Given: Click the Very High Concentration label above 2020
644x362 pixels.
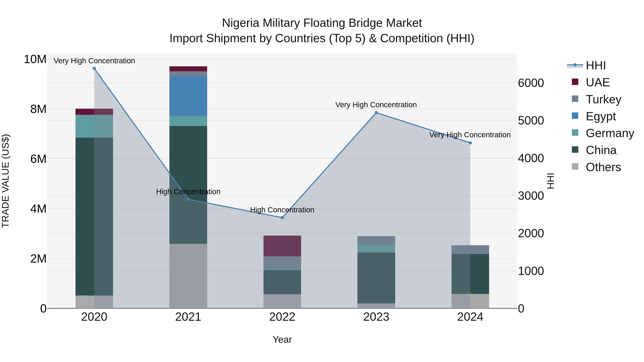Looking at the screenshot, I should pos(94,61).
